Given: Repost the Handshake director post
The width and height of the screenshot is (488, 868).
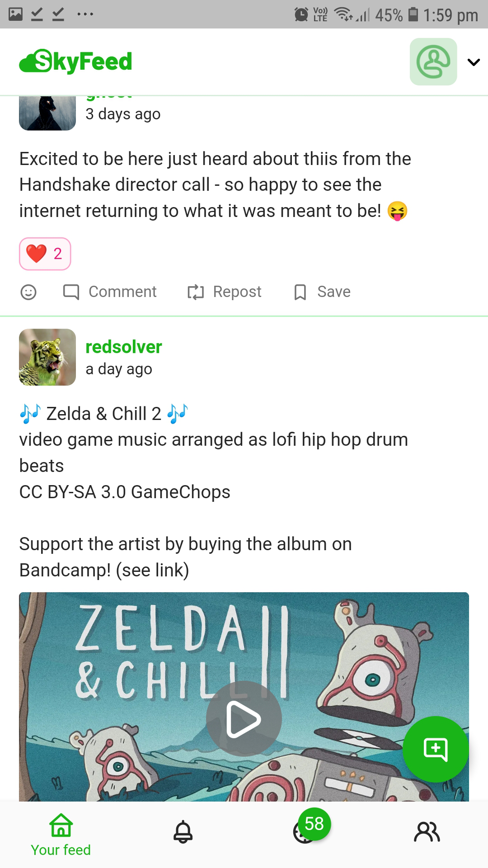Looking at the screenshot, I should coord(225,292).
